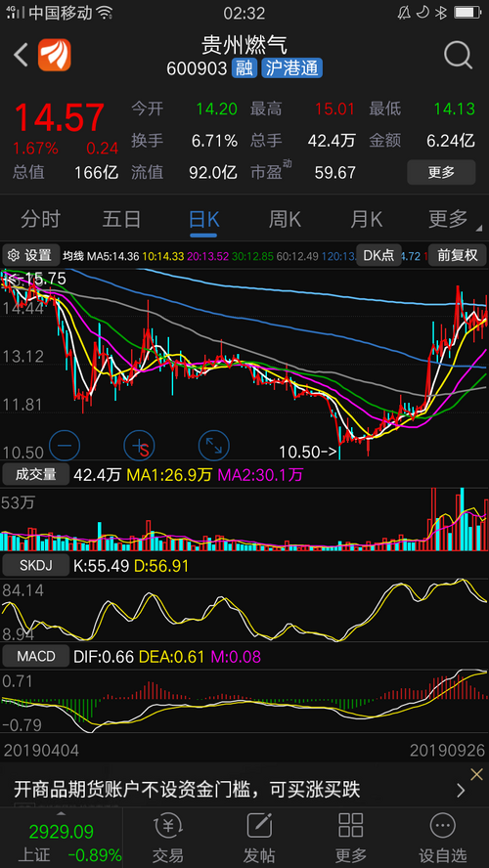Switch to 周K tab

pyautogui.click(x=285, y=220)
